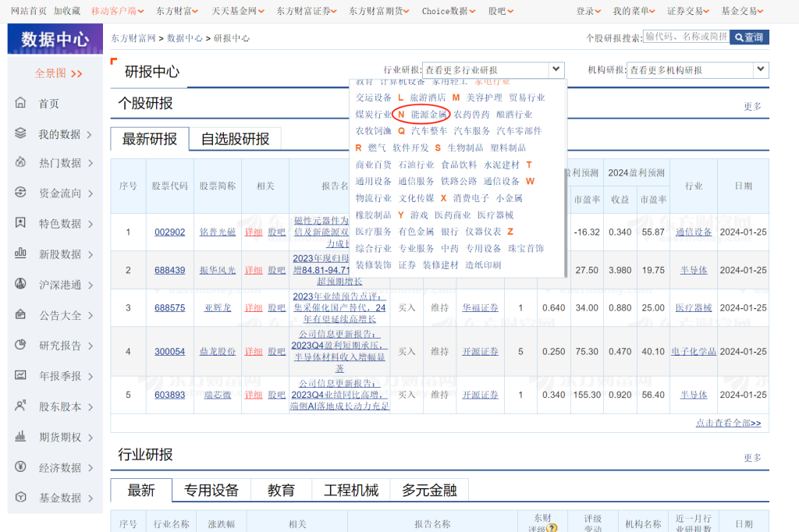The height and width of the screenshot is (532, 799).
Task: Open the 行业研报 dropdown arrow
Action: 556,69
